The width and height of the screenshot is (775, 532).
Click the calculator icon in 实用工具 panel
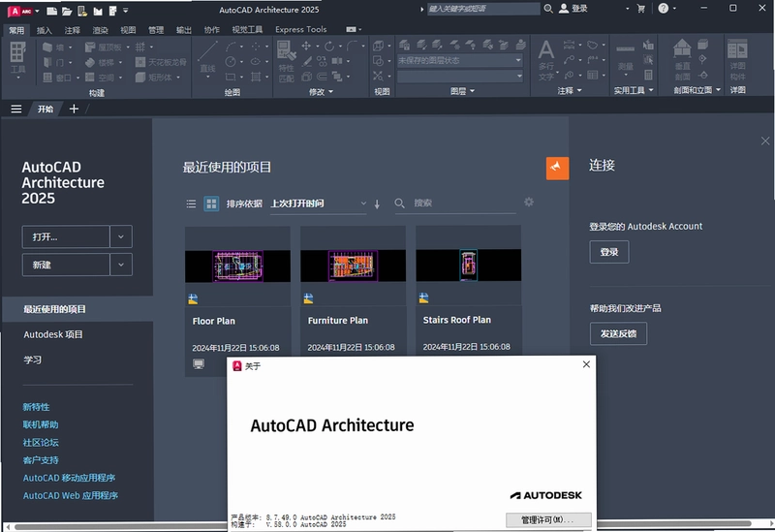(x=648, y=76)
